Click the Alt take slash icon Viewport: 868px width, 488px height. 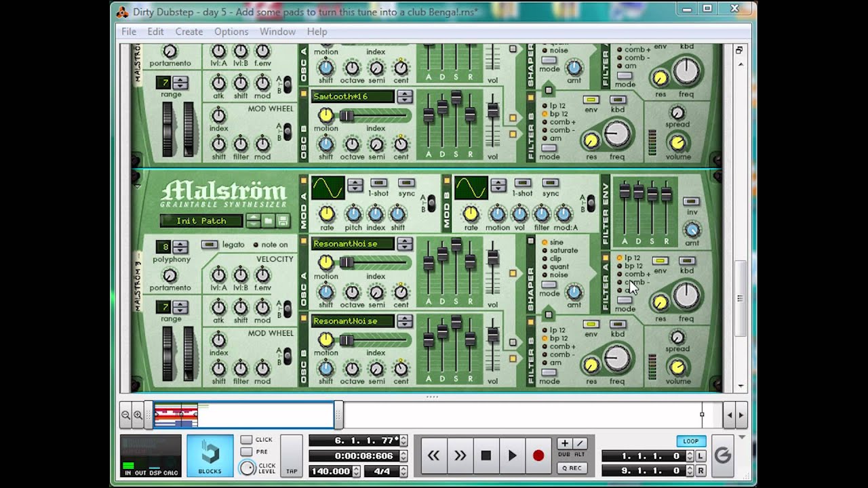(x=580, y=443)
